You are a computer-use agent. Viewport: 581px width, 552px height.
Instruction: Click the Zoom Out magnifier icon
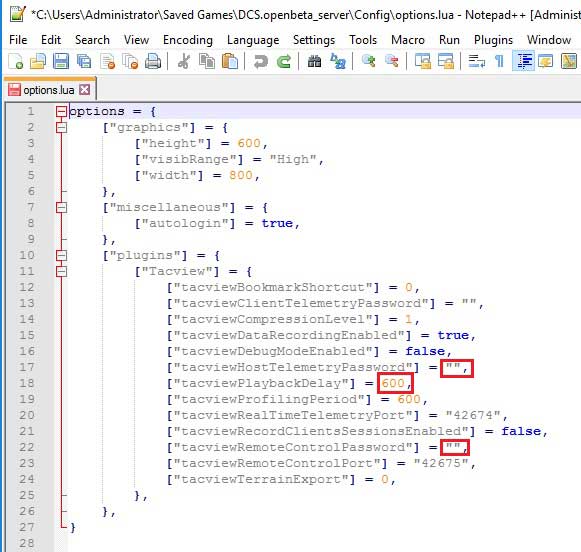click(x=392, y=61)
